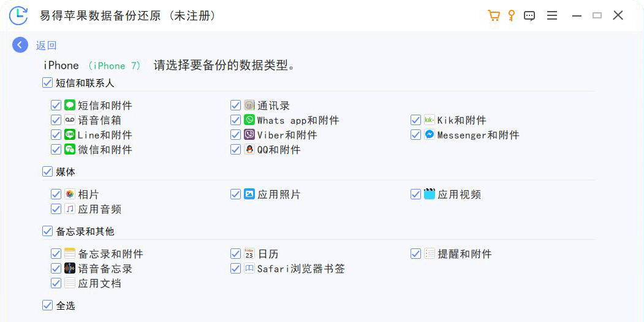Toggle the 备忘录和其他 category checkbox

[48, 231]
